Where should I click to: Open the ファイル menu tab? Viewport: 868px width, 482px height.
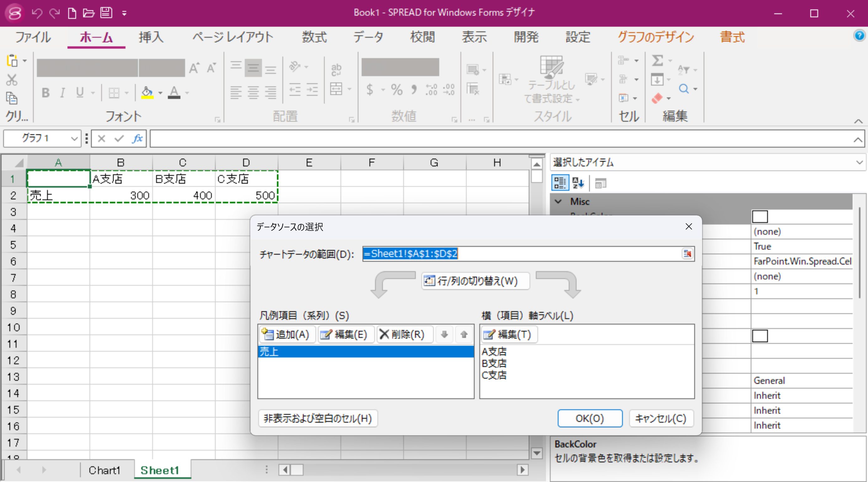(x=33, y=37)
